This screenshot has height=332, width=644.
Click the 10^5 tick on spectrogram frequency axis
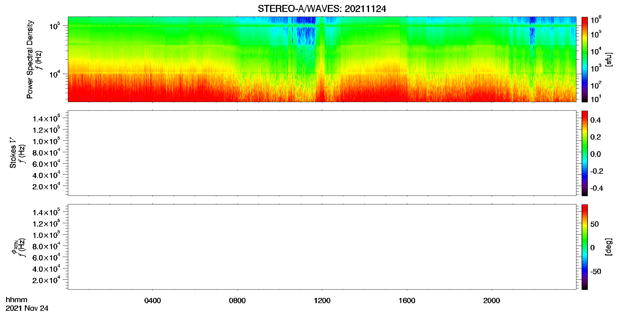tap(55, 26)
